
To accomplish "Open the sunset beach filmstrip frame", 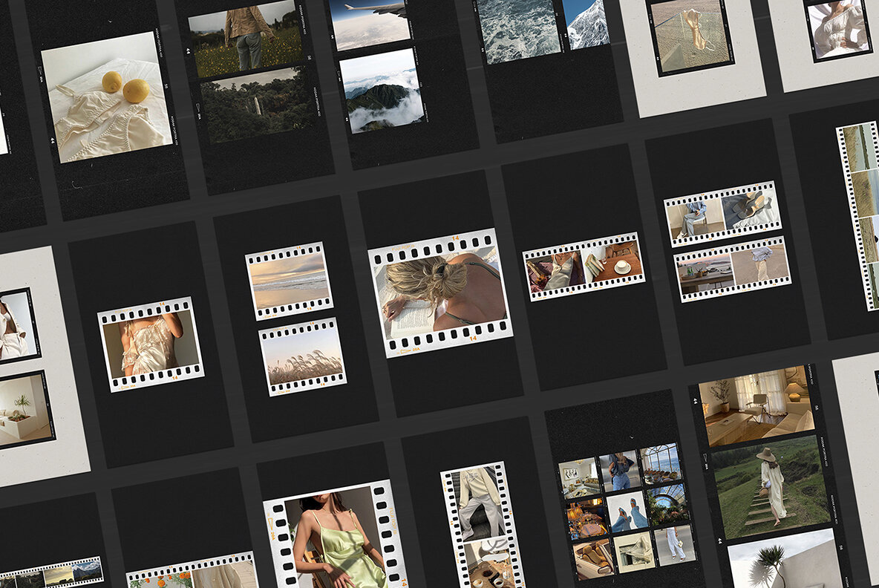I will (x=290, y=282).
